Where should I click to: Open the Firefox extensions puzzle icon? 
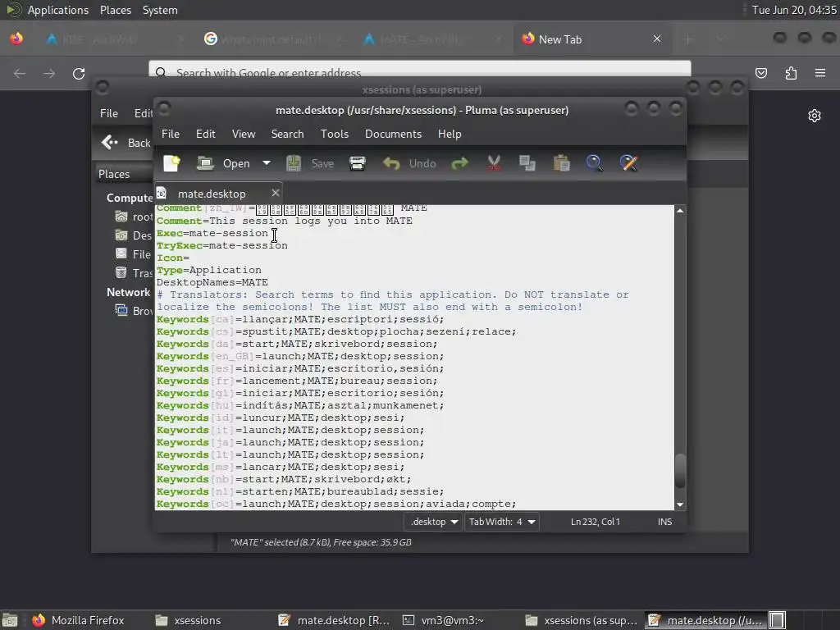pos(791,73)
